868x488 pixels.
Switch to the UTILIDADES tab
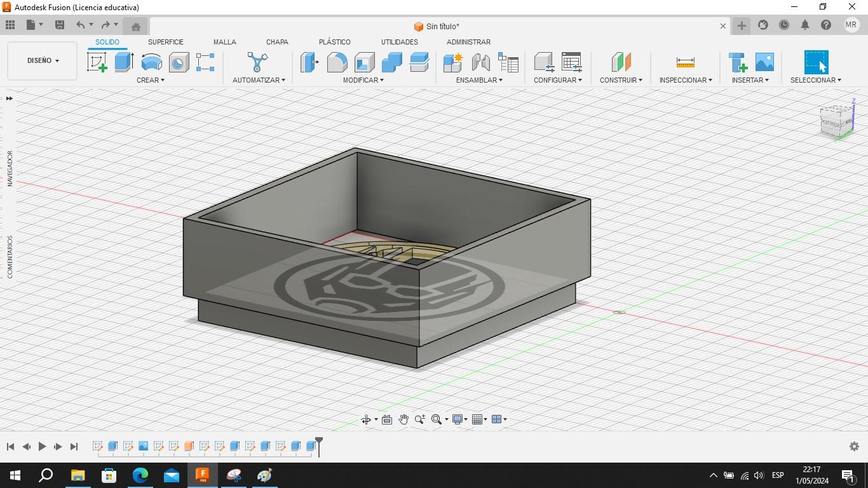[x=400, y=42]
